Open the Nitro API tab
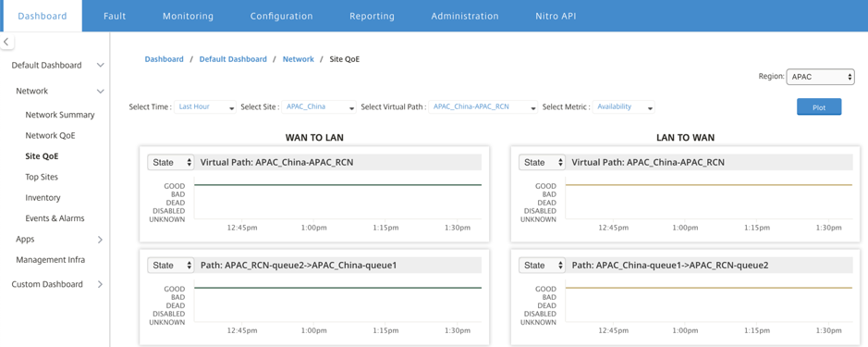868x347 pixels. tap(556, 16)
